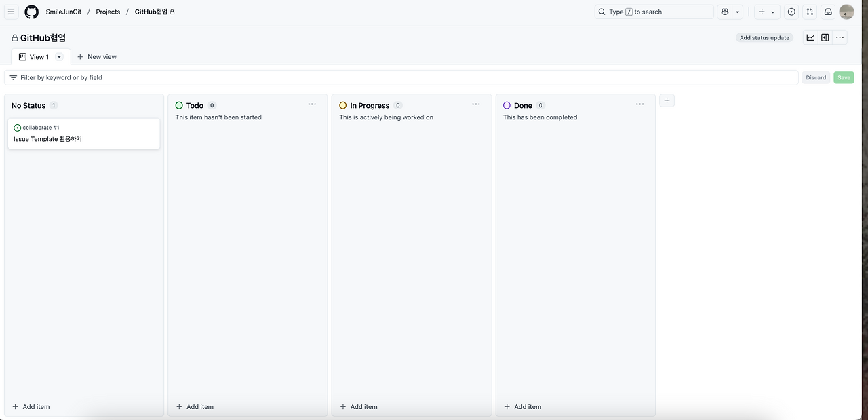Open In Progress column options menu
The image size is (868, 420).
click(x=476, y=104)
